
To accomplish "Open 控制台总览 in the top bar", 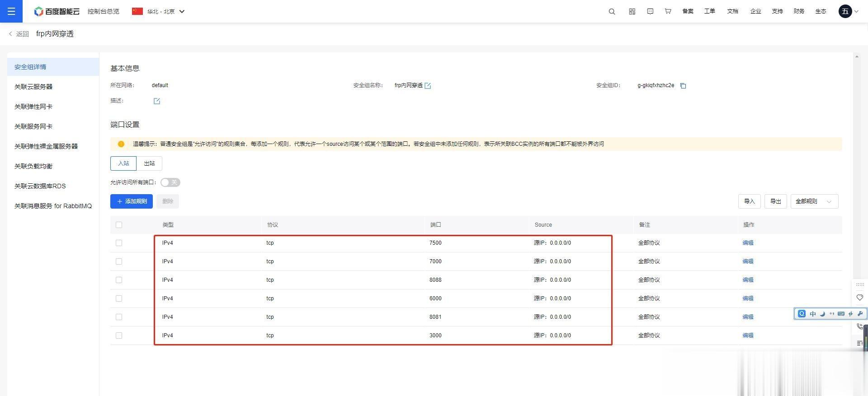I will [x=104, y=11].
